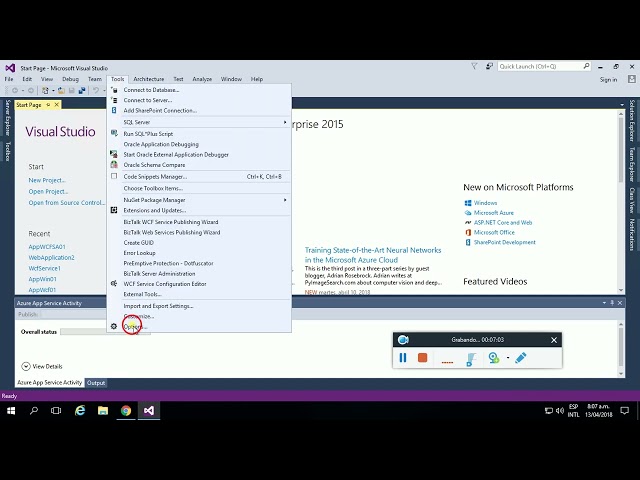Open the Analyze menu
Image resolution: width=640 pixels, height=480 pixels.
202,79
